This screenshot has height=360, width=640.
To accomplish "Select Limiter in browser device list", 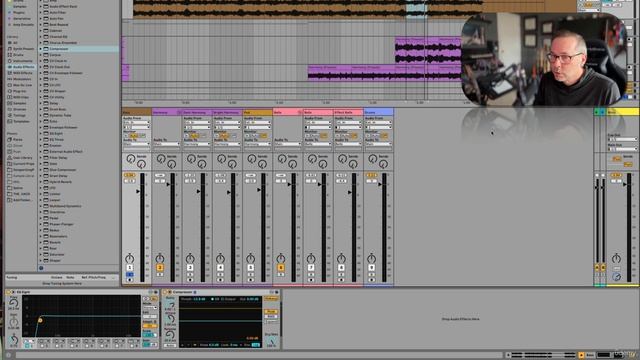I will (x=55, y=194).
